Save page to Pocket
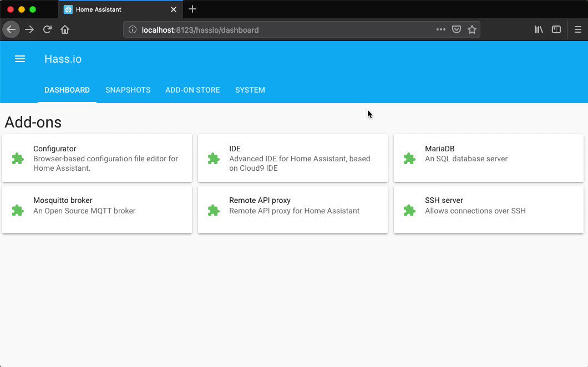This screenshot has width=588, height=367. click(x=457, y=29)
